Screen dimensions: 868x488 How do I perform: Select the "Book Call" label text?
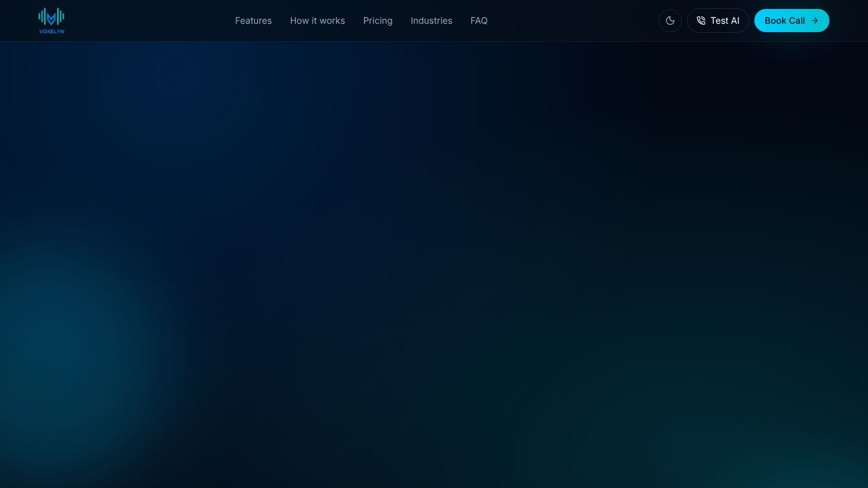(x=785, y=21)
